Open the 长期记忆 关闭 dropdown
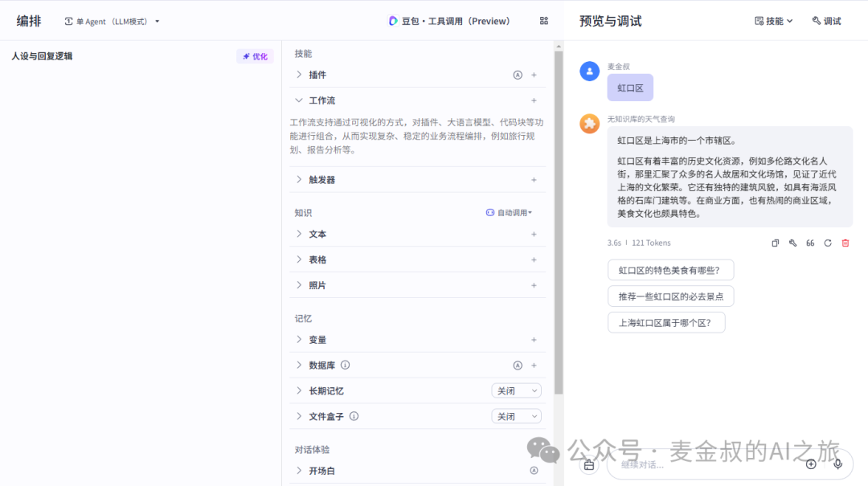868x486 pixels. point(517,390)
